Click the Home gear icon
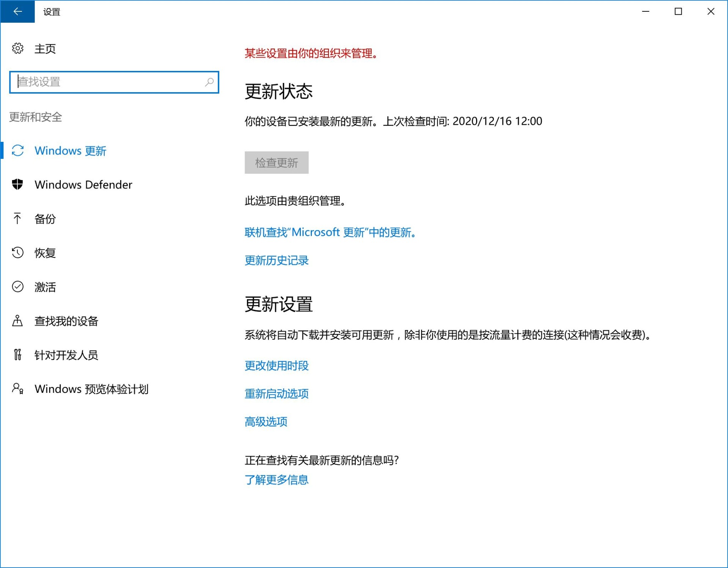Viewport: 728px width, 568px height. click(x=17, y=49)
